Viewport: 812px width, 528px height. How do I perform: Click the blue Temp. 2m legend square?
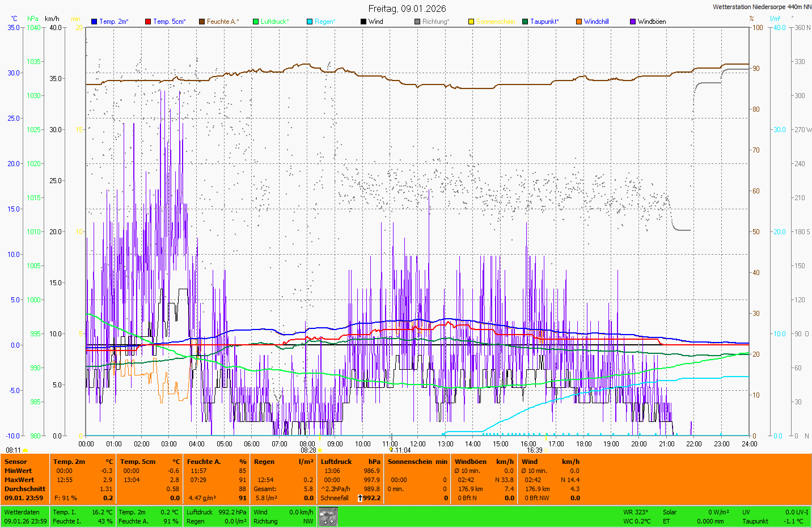[94, 22]
